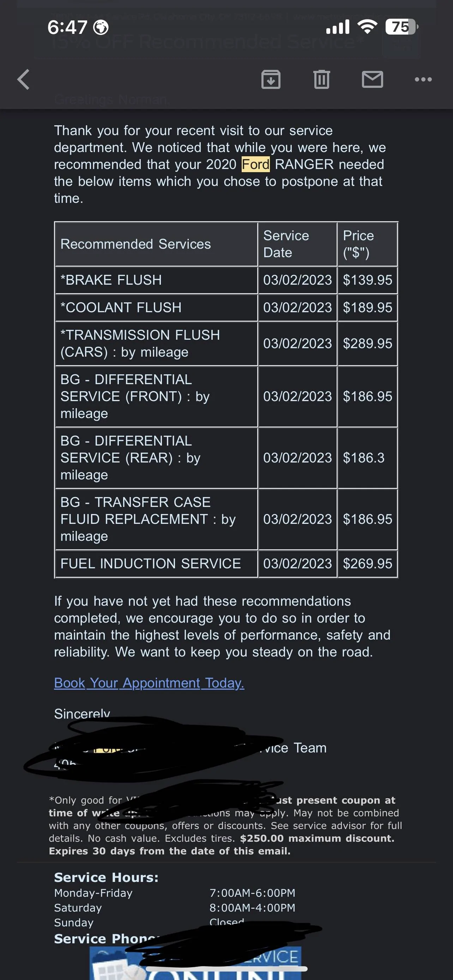Select the COOLANT FLUSH service row
Screen dimensions: 453x980
tap(226, 307)
